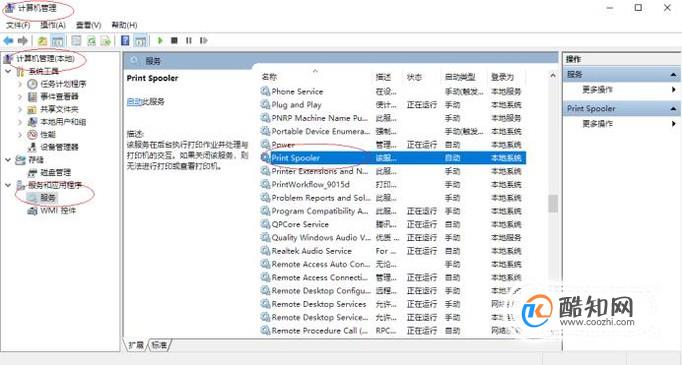Viewport: 682px width, 365px height.
Task: Expand the 任务计划程序 node arrow
Action: (x=20, y=84)
